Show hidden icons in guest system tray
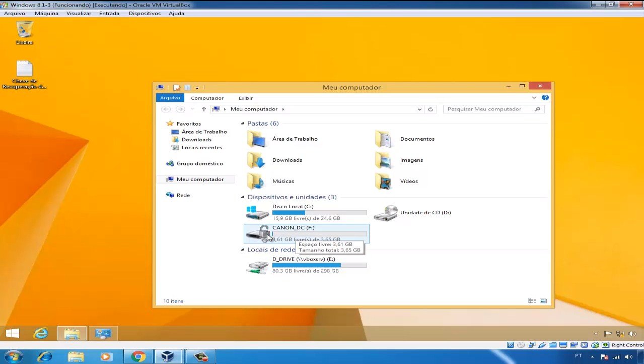 click(596, 333)
